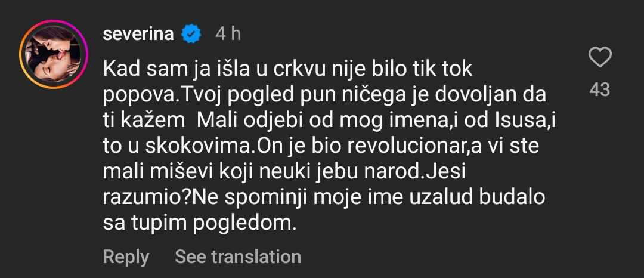This screenshot has height=278, width=644.
Task: Like the comment with the heart icon
Action: point(599,58)
